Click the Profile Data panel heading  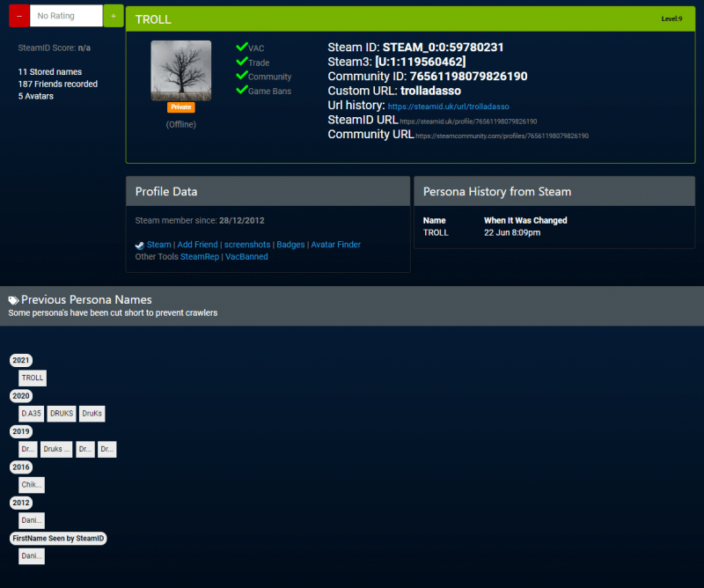click(x=166, y=192)
